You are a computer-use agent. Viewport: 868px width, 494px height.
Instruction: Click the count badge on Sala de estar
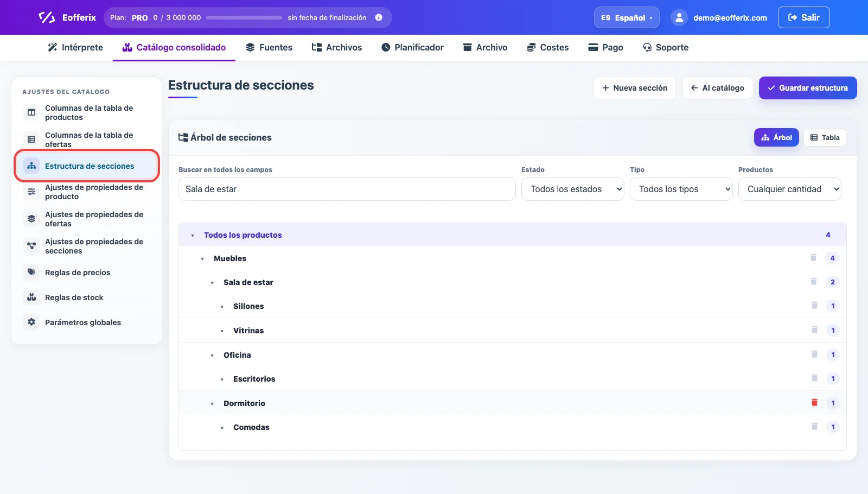[x=832, y=282]
